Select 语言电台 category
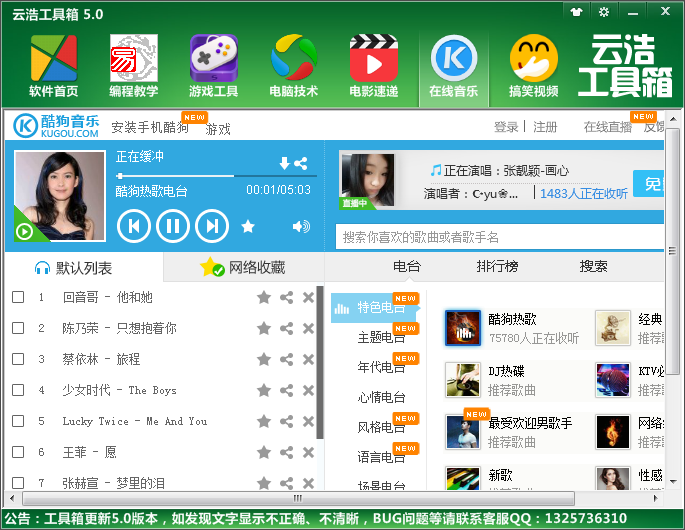The image size is (685, 530). 381,457
